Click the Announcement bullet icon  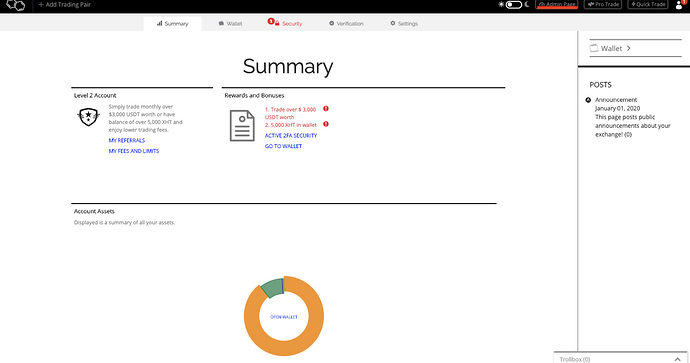(x=588, y=100)
